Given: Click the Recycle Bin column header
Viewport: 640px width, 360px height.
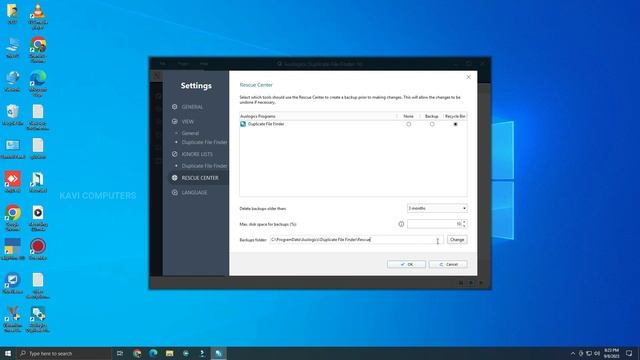Looking at the screenshot, I should pos(455,116).
